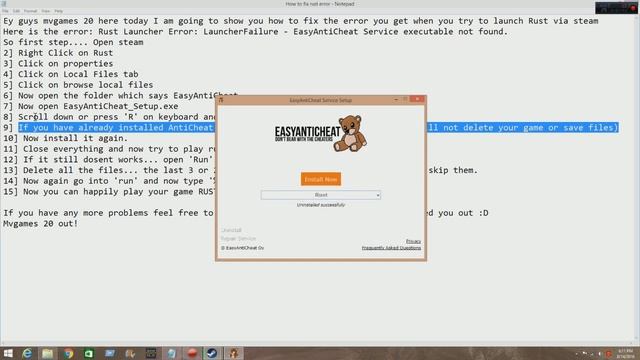The height and width of the screenshot is (360, 640).
Task: Click the red tray icon near the clock
Action: pyautogui.click(x=609, y=354)
